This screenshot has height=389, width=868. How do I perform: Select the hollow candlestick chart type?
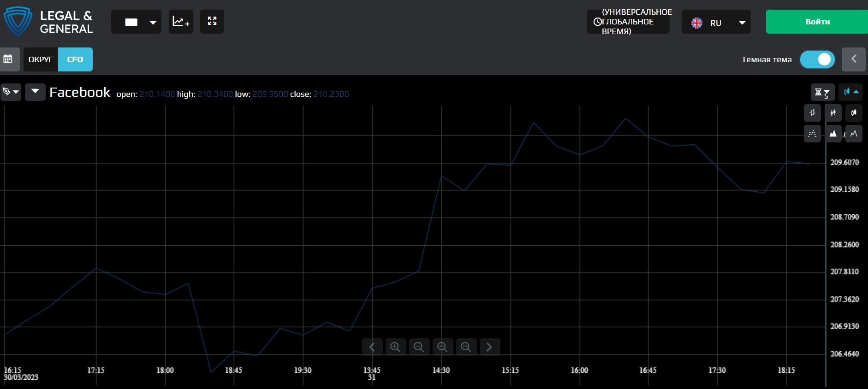(x=854, y=113)
